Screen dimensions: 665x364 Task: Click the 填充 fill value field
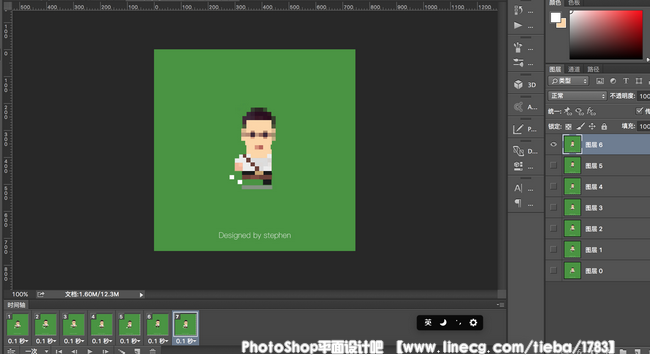click(644, 126)
